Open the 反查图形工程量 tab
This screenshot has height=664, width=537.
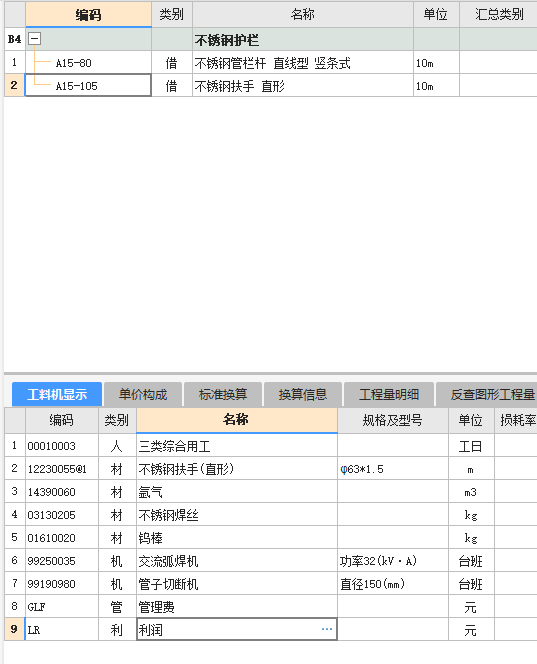pyautogui.click(x=487, y=395)
